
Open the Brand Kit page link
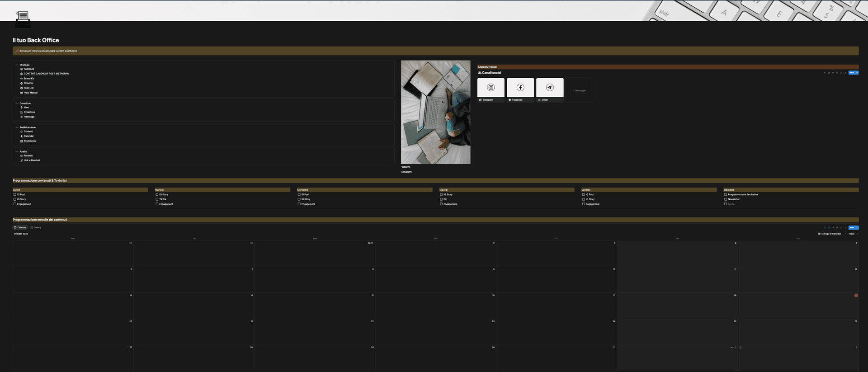click(29, 79)
